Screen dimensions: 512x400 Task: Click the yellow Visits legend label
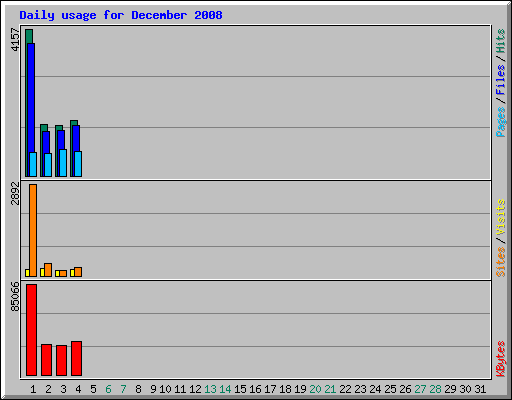tap(500, 217)
